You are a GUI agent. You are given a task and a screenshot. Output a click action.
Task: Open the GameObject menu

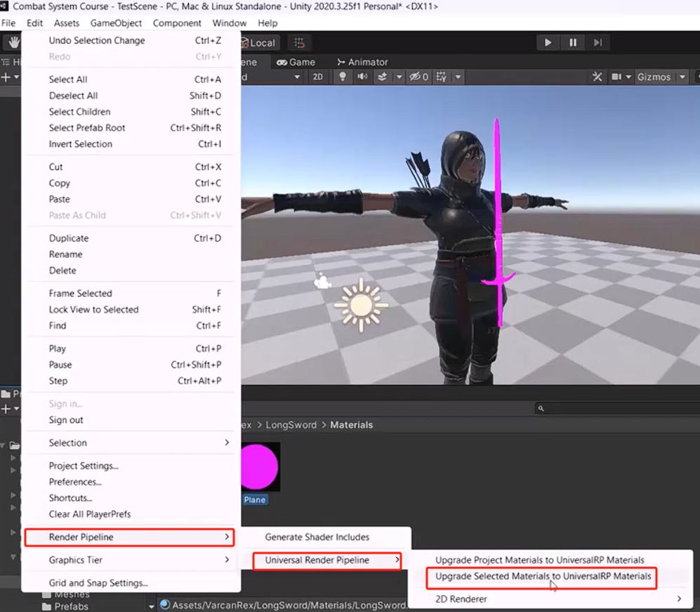pyautogui.click(x=116, y=22)
